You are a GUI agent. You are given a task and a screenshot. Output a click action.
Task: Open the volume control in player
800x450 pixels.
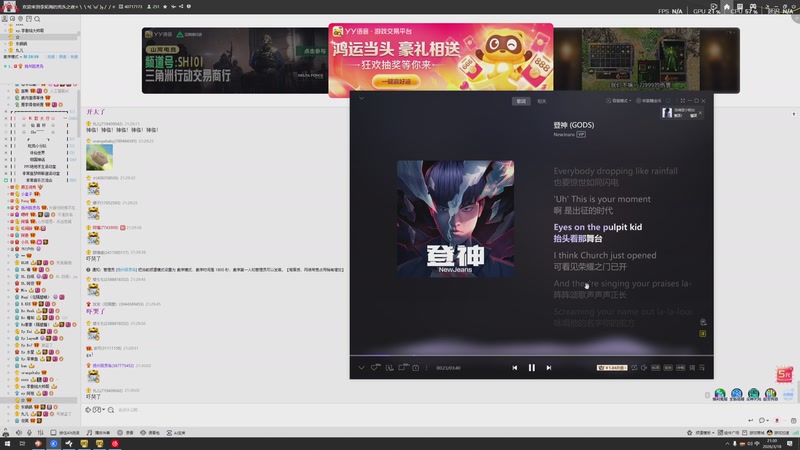644,367
